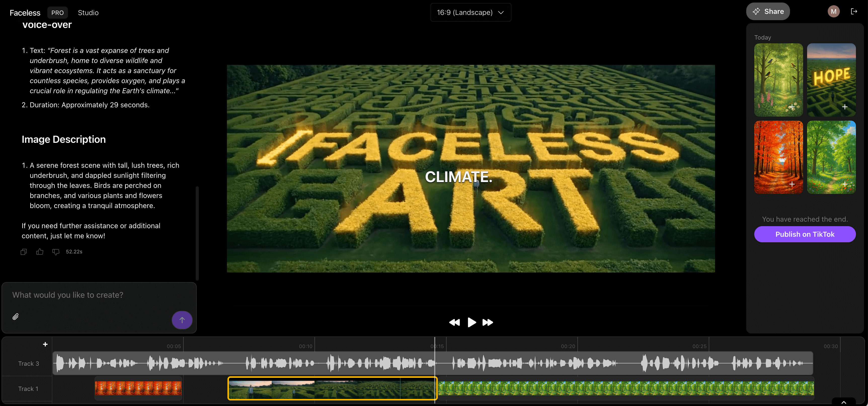Open the Studio tab
This screenshot has width=868, height=406.
pyautogui.click(x=88, y=13)
